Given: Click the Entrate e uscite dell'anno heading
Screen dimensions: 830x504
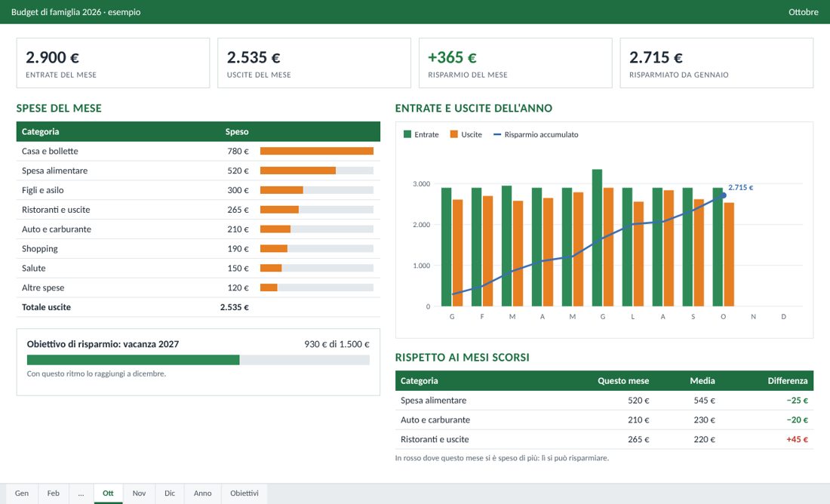Looking at the screenshot, I should point(474,108).
